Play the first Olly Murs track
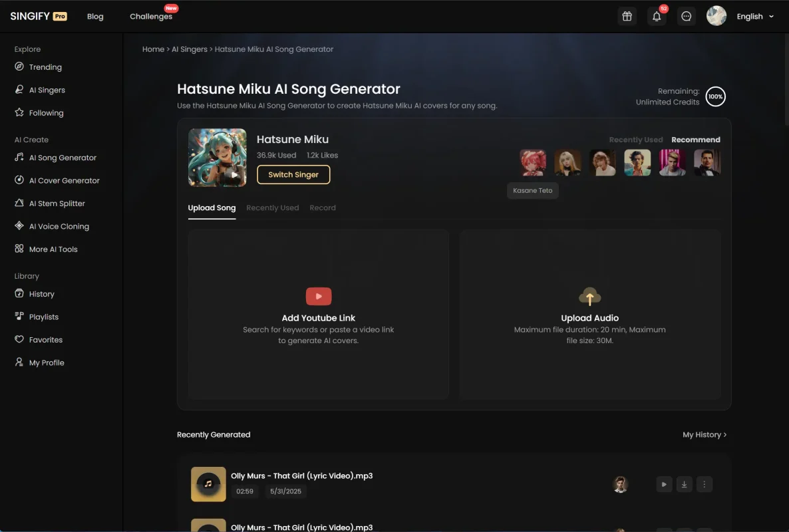Screen dimensions: 789x532 click(664, 484)
